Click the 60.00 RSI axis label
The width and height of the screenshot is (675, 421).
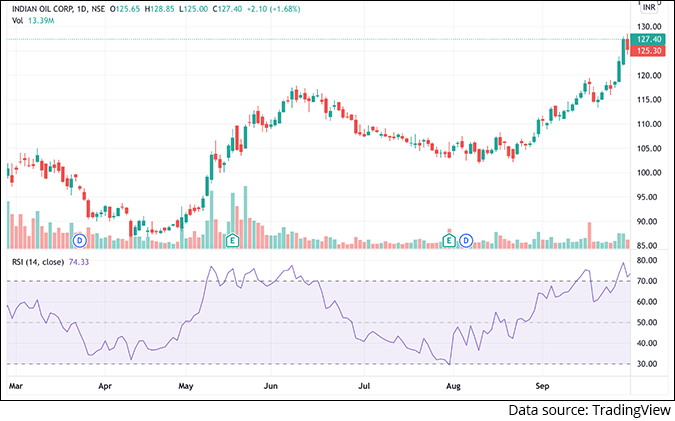click(x=647, y=302)
